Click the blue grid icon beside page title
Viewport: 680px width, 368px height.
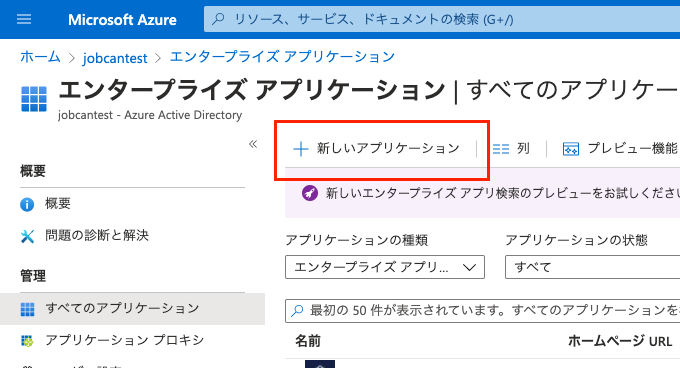click(34, 99)
